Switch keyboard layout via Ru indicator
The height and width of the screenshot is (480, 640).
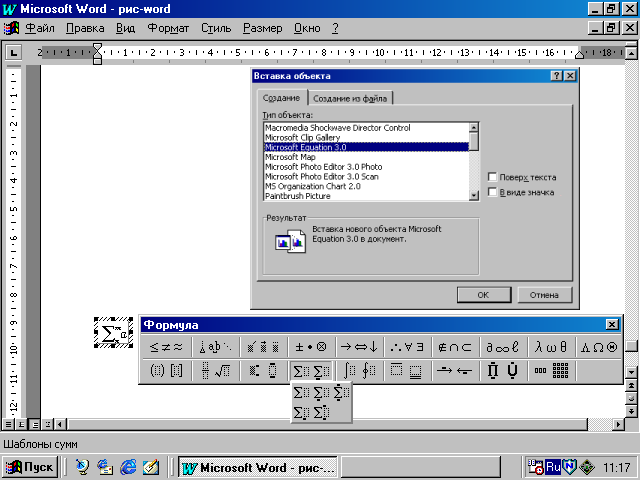pyautogui.click(x=553, y=467)
